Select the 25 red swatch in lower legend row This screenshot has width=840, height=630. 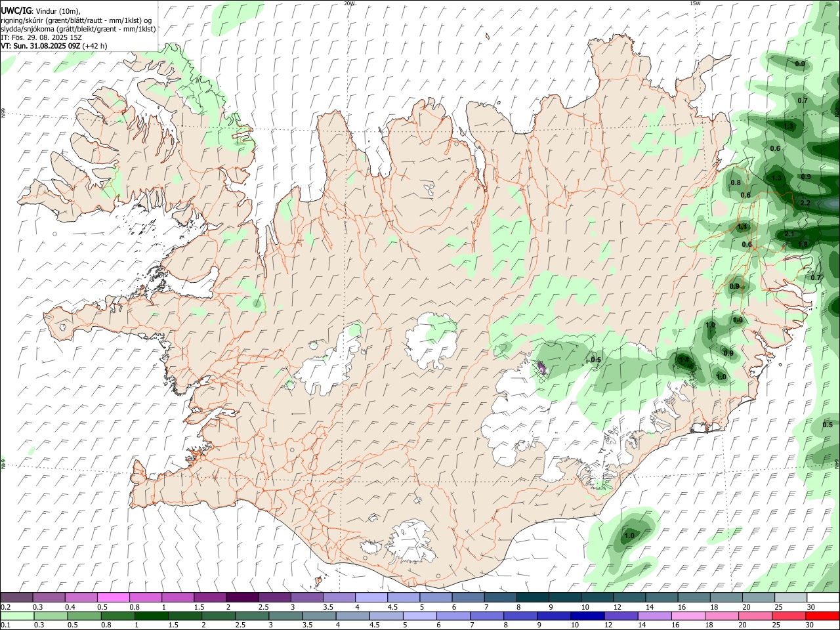click(x=789, y=616)
